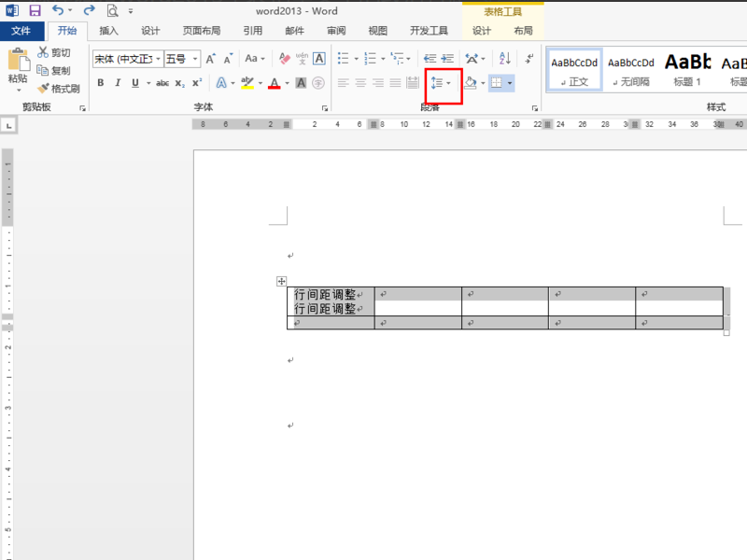Click the table move handle icon
The width and height of the screenshot is (747, 560).
pos(282,282)
